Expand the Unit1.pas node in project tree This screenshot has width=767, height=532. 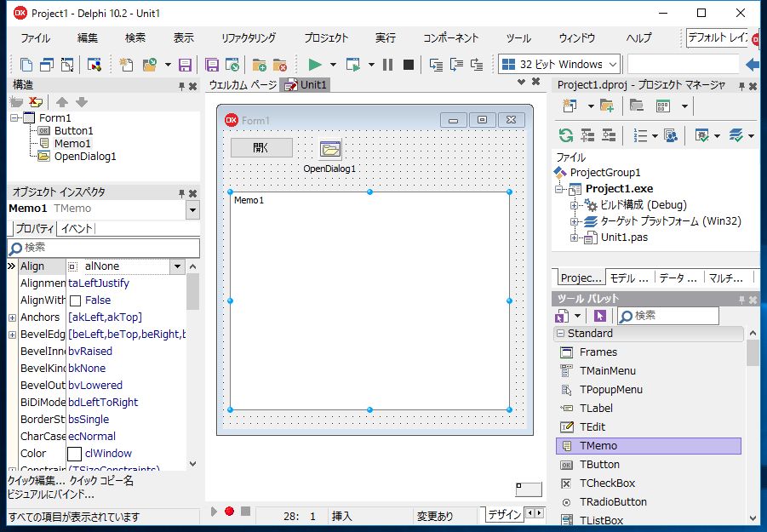pos(575,237)
